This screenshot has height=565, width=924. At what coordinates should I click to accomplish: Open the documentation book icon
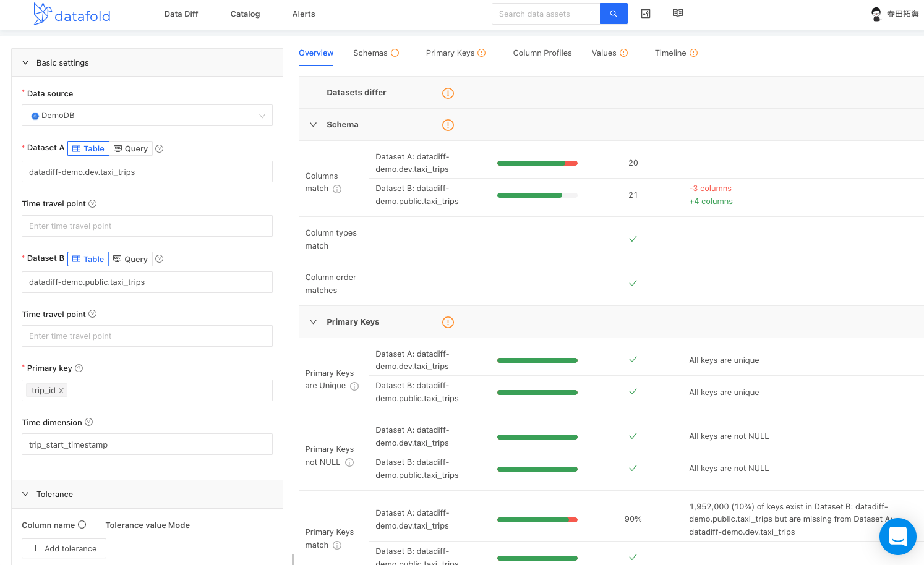pos(677,13)
